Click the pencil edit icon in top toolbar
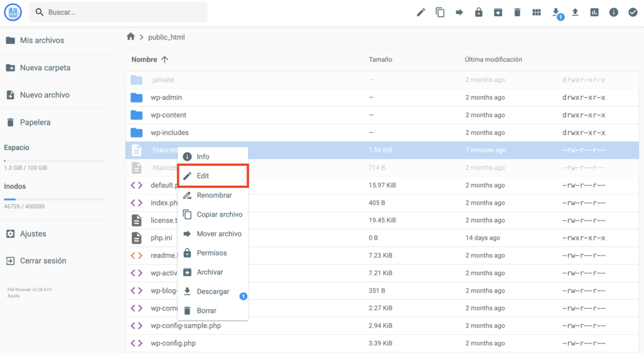This screenshot has height=353, width=644. 421,13
